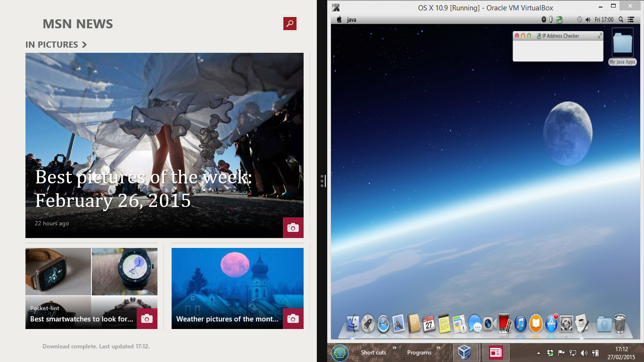This screenshot has height=362, width=644.
Task: Click the camera icon on the Weather pictures tile
Action: pos(293,319)
